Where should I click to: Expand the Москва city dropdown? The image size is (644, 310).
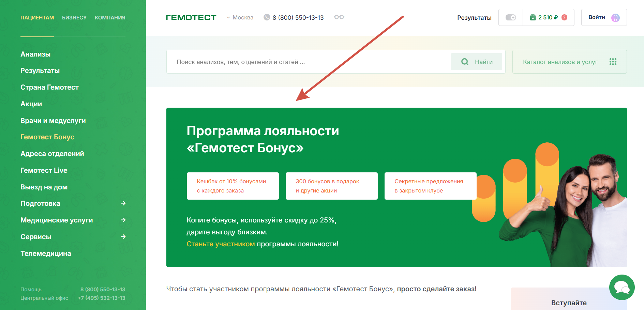coord(240,17)
